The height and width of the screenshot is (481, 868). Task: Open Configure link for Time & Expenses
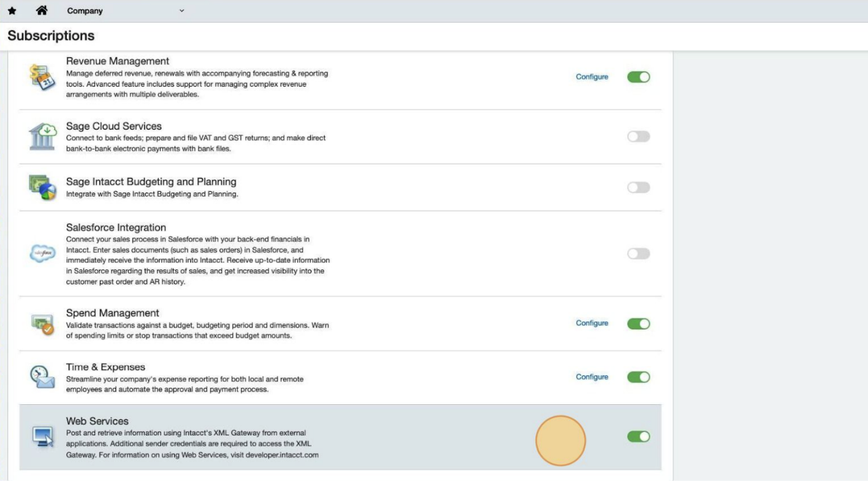pyautogui.click(x=592, y=377)
